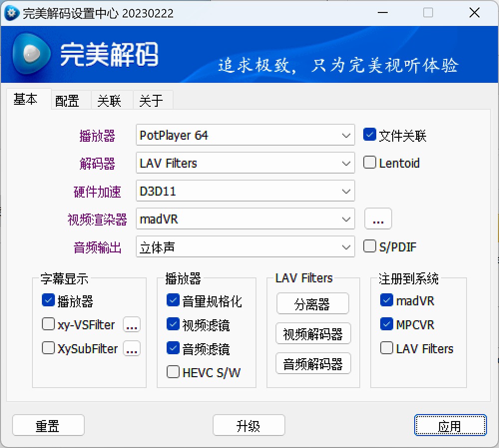Toggle the 音频滤镜 checkbox

click(173, 348)
